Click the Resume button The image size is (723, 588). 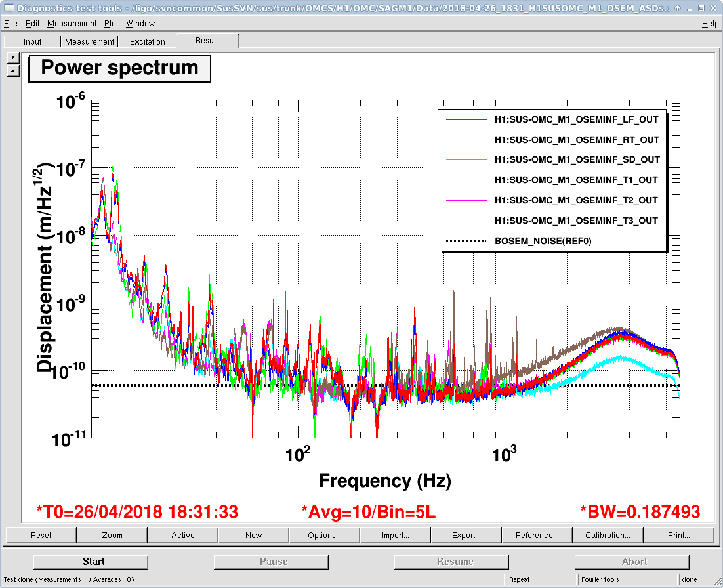(451, 562)
